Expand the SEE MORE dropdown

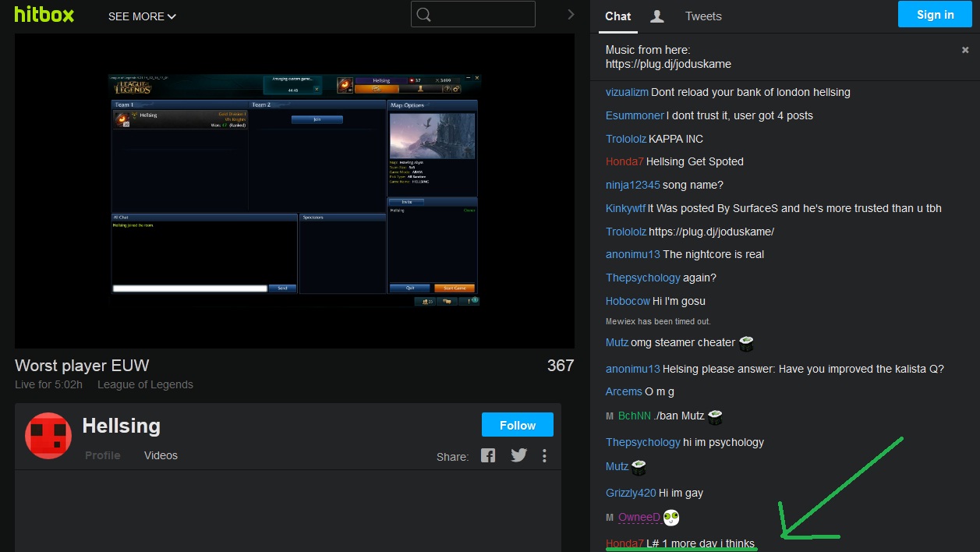142,16
